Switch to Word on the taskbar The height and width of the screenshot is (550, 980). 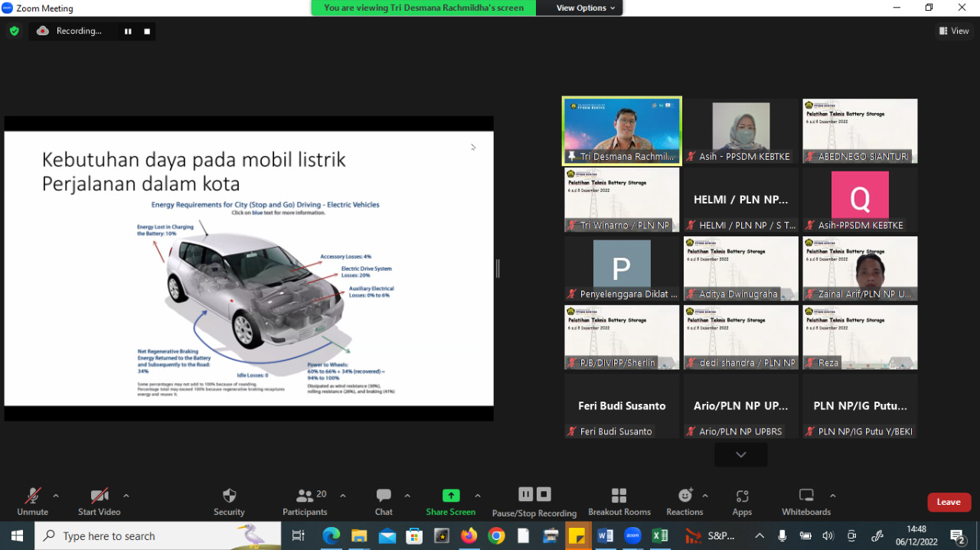(605, 536)
